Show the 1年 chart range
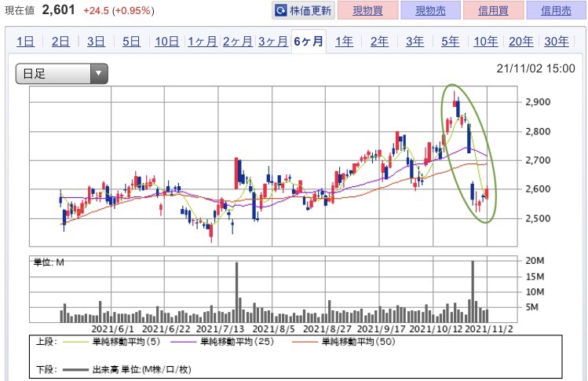The height and width of the screenshot is (381, 588). point(344,42)
